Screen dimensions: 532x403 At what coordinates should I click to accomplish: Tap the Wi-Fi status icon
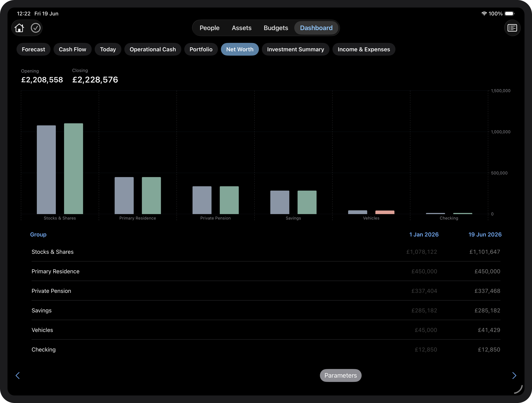tap(484, 14)
